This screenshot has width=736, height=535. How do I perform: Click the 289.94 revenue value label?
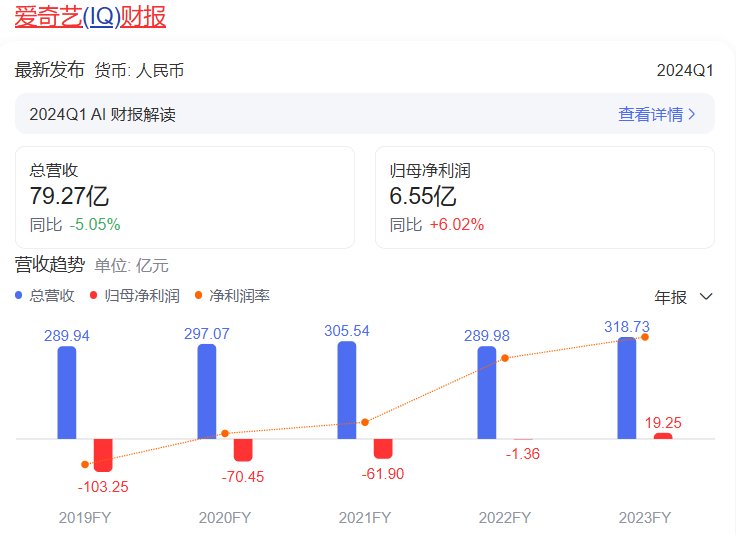(67, 336)
